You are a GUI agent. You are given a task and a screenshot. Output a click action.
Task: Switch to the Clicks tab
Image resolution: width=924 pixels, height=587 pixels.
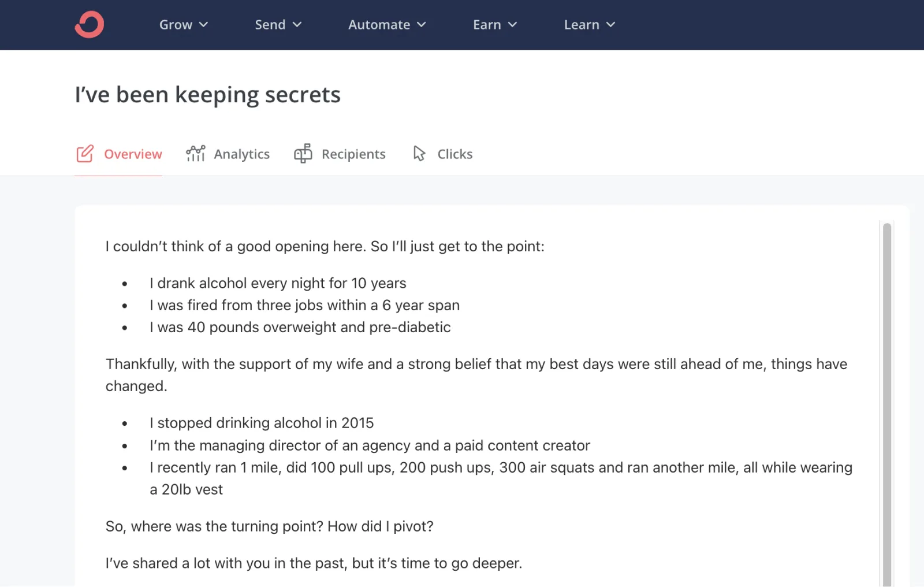click(x=455, y=154)
